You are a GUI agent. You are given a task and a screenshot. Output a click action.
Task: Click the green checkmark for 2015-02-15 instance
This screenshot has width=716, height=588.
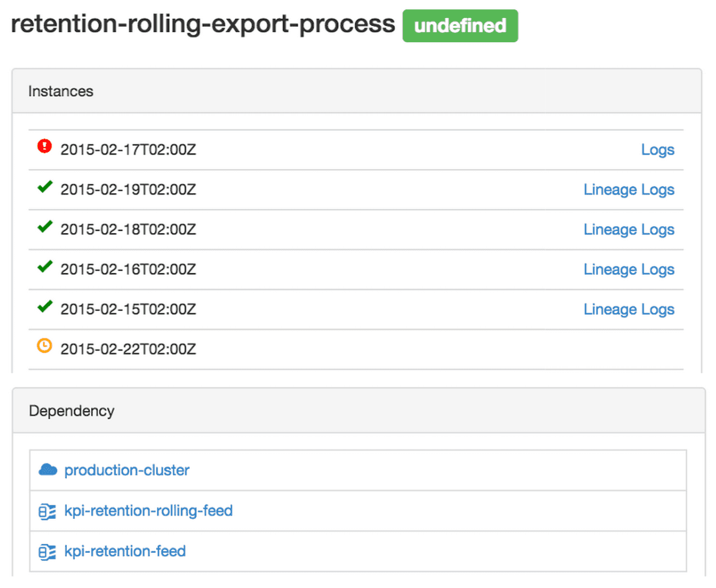click(x=45, y=306)
